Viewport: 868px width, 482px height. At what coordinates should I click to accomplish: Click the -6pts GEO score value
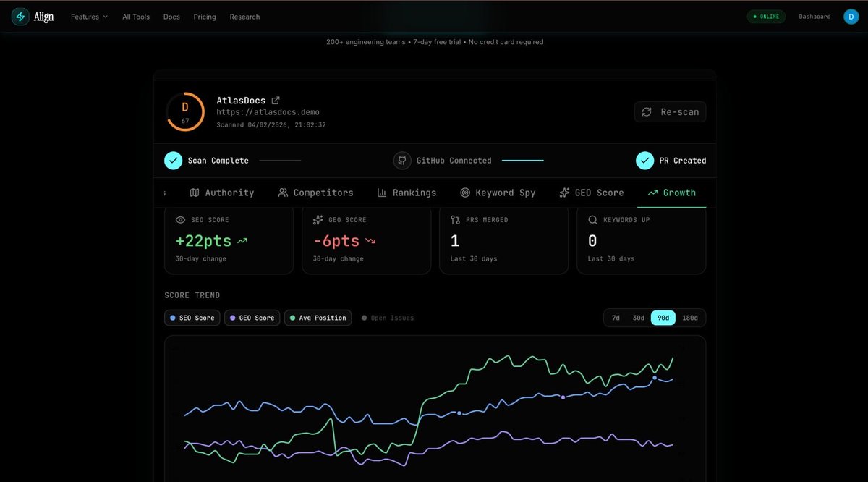pos(336,241)
